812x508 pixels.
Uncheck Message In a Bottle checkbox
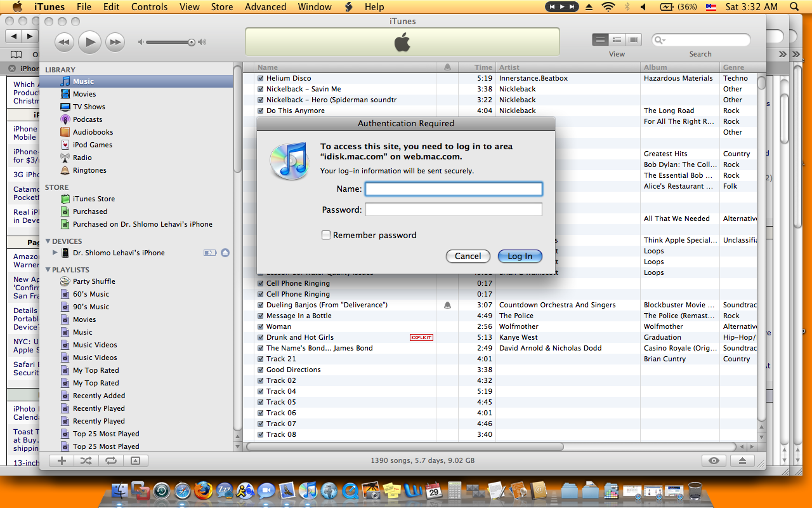(x=261, y=316)
